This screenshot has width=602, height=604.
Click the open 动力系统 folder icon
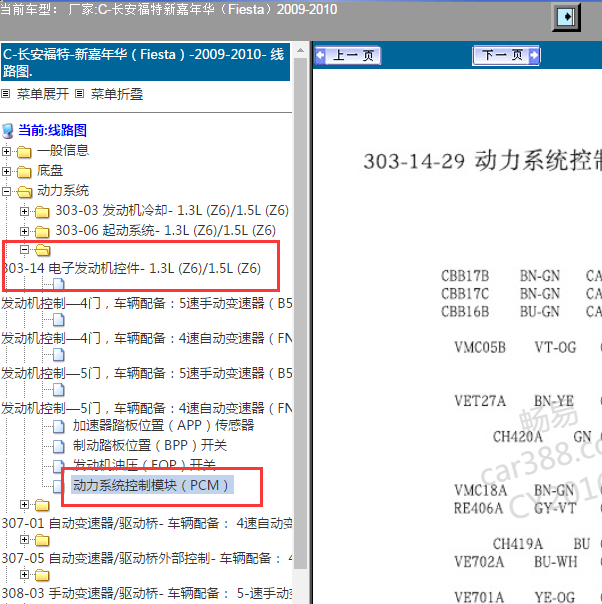click(25, 191)
